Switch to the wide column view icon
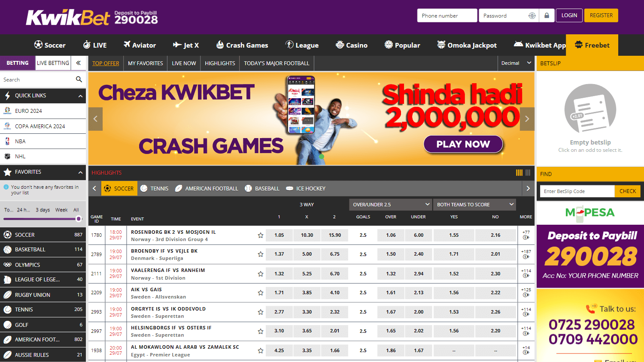The width and height of the screenshot is (644, 362). [528, 172]
